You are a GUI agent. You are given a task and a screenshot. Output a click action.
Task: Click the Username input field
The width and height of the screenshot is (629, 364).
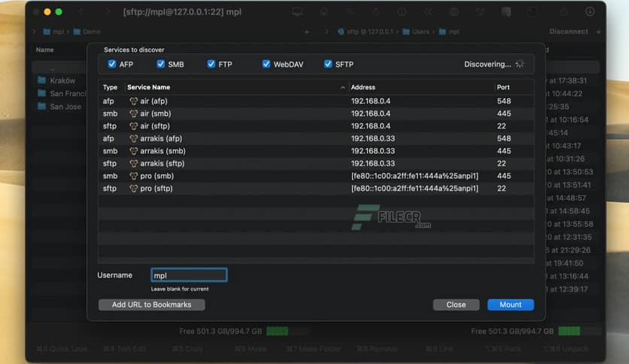point(188,275)
